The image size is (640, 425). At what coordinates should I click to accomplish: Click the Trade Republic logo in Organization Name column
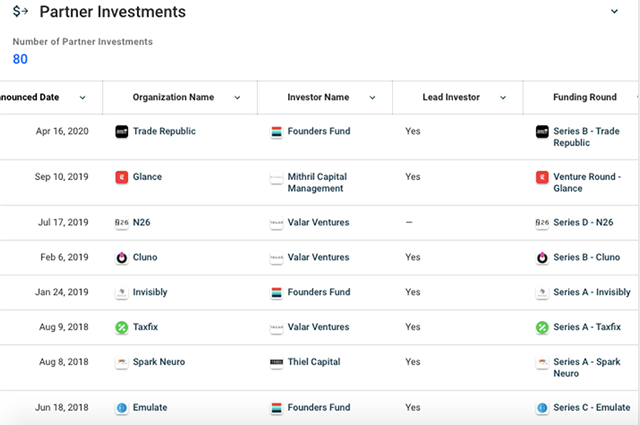point(122,131)
